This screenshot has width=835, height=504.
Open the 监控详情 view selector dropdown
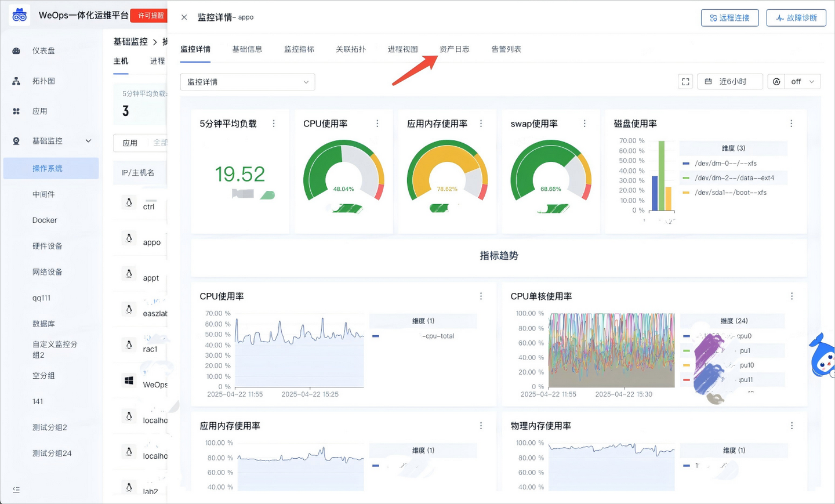coord(248,82)
